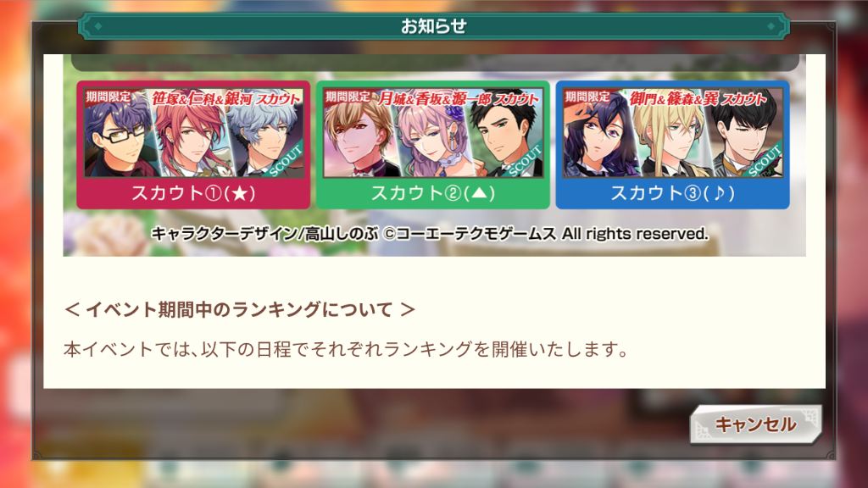The height and width of the screenshot is (488, 868).
Task: Open the green スカウト②(▲) banner
Action: [x=433, y=145]
